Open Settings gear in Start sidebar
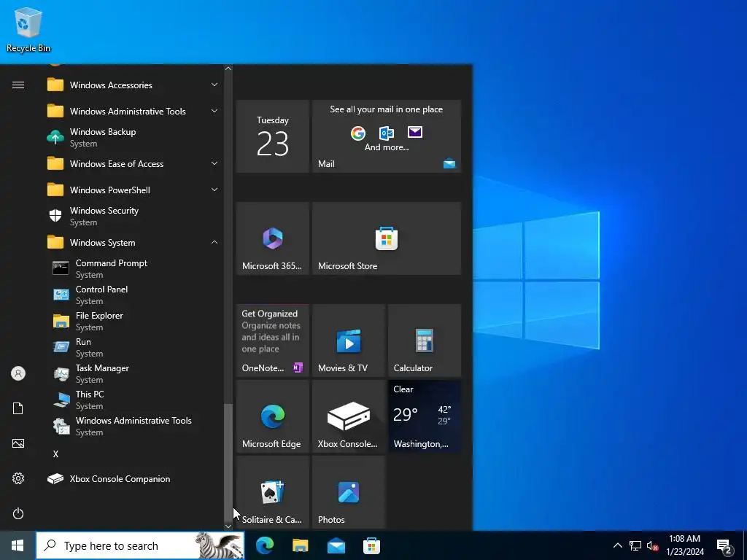The height and width of the screenshot is (560, 747). 18,478
